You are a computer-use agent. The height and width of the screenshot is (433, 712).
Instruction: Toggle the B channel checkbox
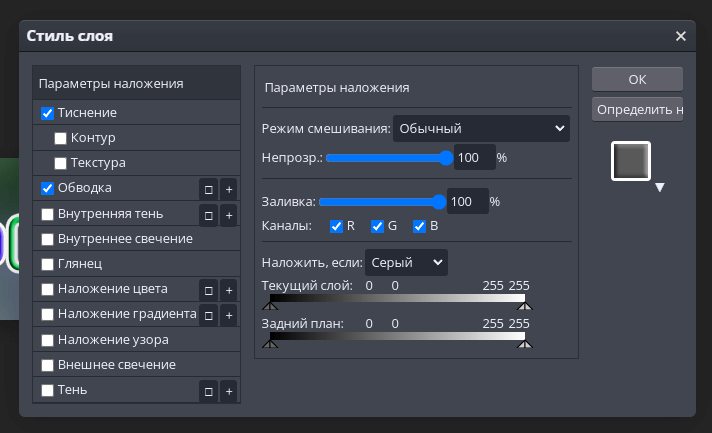(419, 226)
